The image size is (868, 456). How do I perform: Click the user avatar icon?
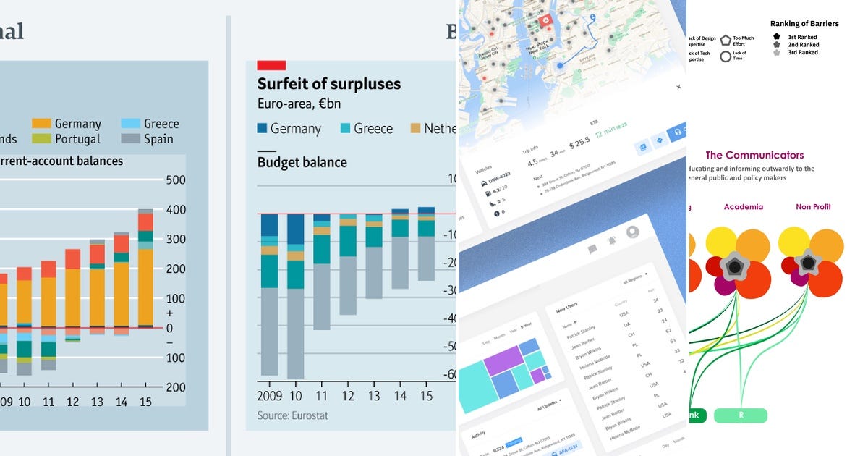point(633,232)
